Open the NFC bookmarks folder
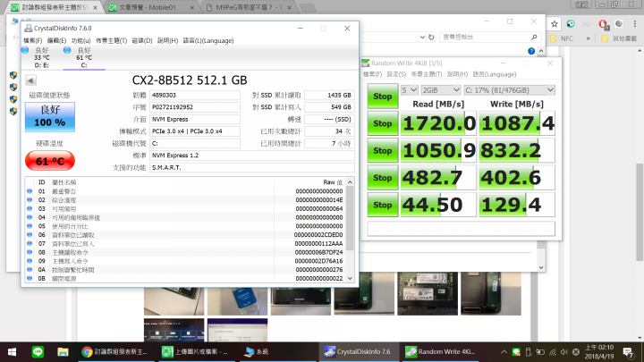This screenshot has width=644, height=362. click(562, 38)
